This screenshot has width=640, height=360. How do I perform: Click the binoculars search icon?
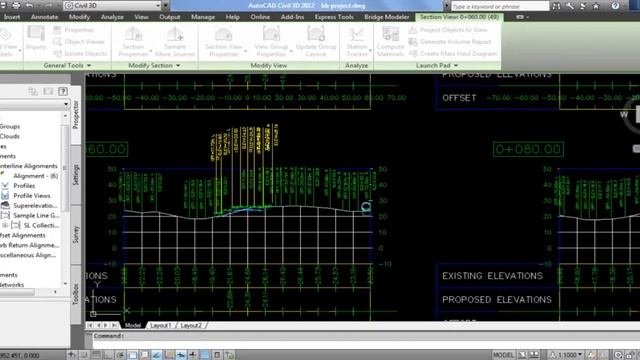click(x=556, y=6)
